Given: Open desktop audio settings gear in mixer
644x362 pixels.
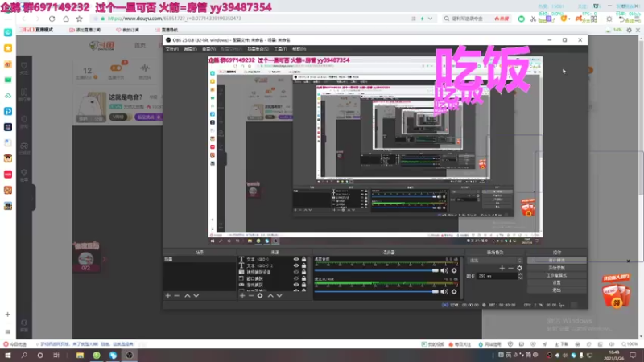Looking at the screenshot, I should (x=454, y=270).
